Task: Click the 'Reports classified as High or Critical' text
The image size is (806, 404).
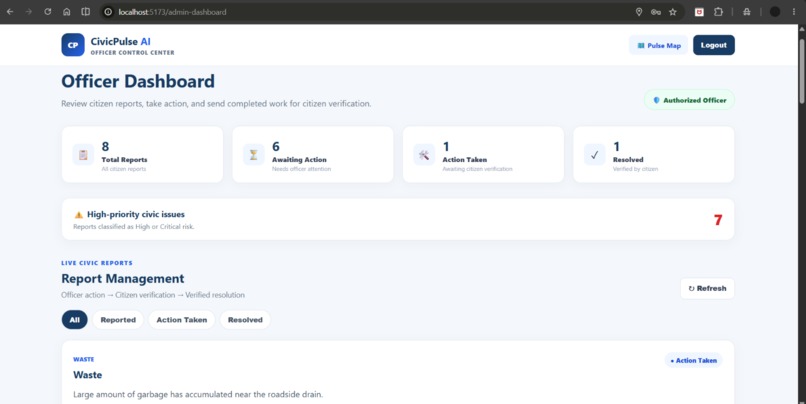Action: (x=134, y=227)
